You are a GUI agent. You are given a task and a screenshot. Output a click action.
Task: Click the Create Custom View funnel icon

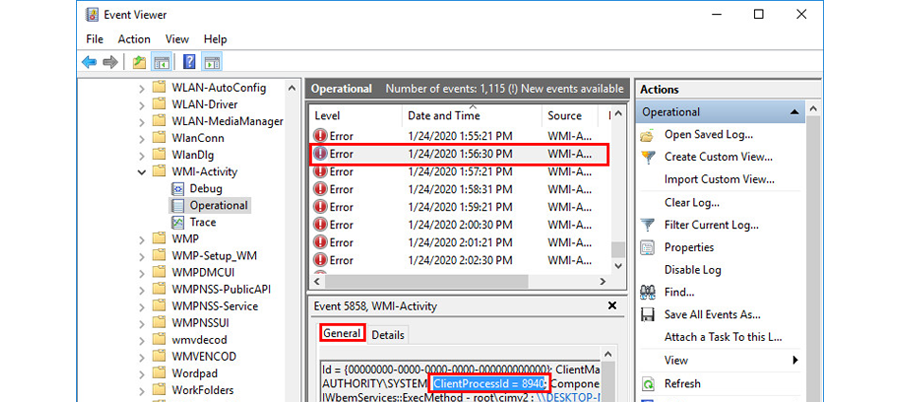click(x=647, y=157)
